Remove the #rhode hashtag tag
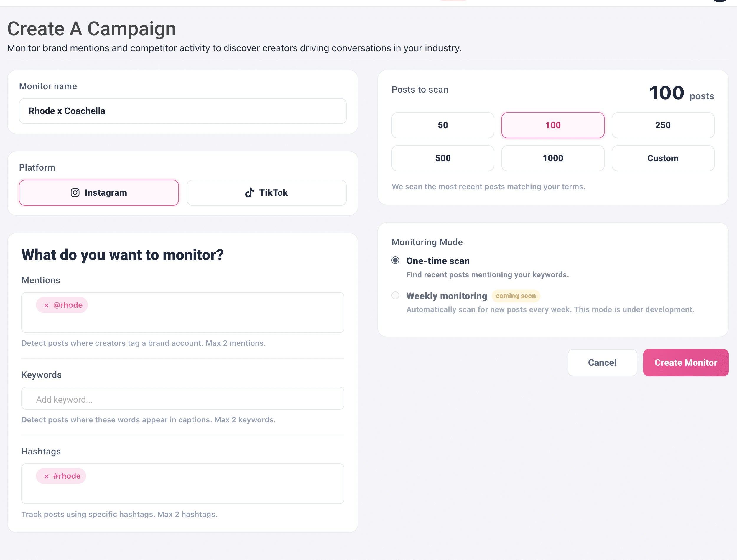The image size is (737, 560). [x=46, y=476]
